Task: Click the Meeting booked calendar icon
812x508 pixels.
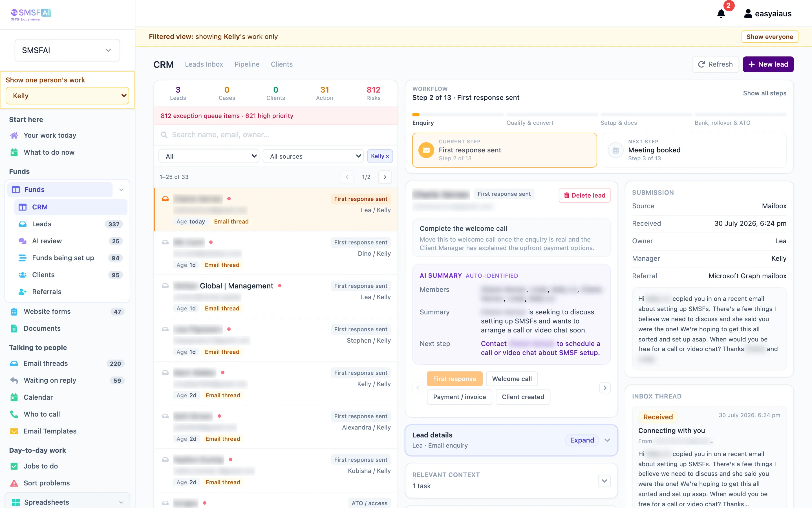Action: click(x=615, y=150)
